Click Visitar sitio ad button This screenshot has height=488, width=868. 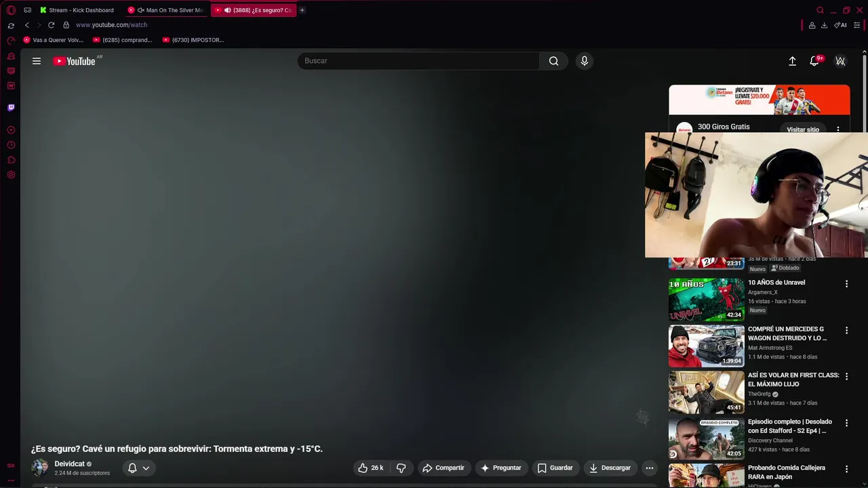coord(803,129)
